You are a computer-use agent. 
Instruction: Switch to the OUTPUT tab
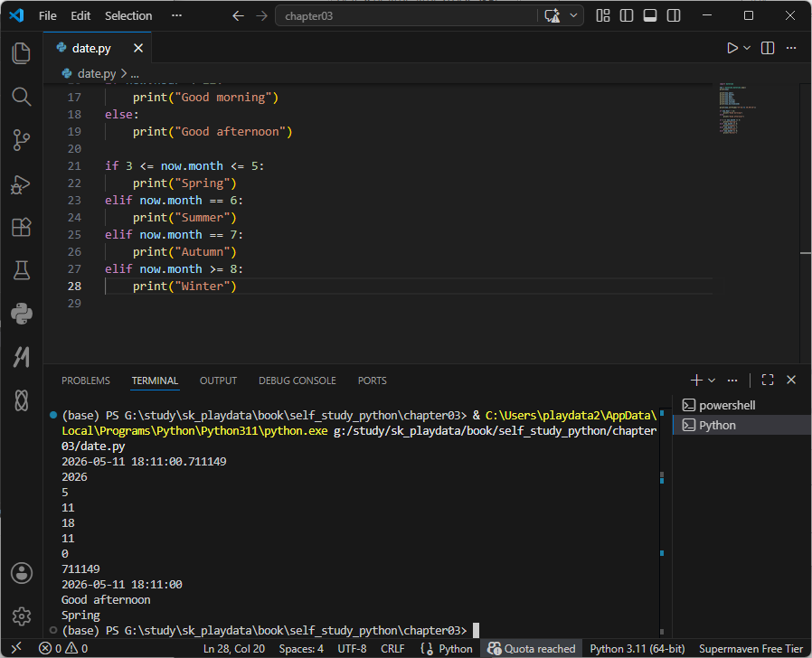pyautogui.click(x=218, y=381)
